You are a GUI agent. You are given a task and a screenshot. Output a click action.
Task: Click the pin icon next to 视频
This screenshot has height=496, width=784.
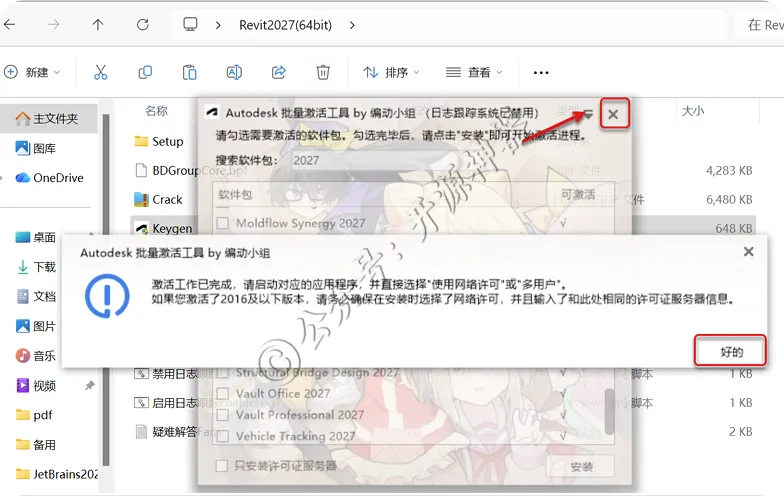(x=90, y=386)
